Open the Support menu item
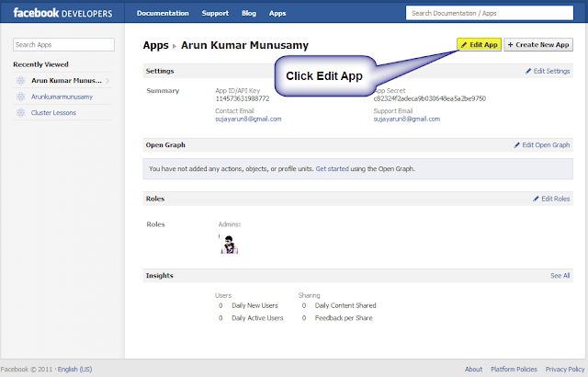Viewport: 588px width, 377px height. pyautogui.click(x=215, y=13)
